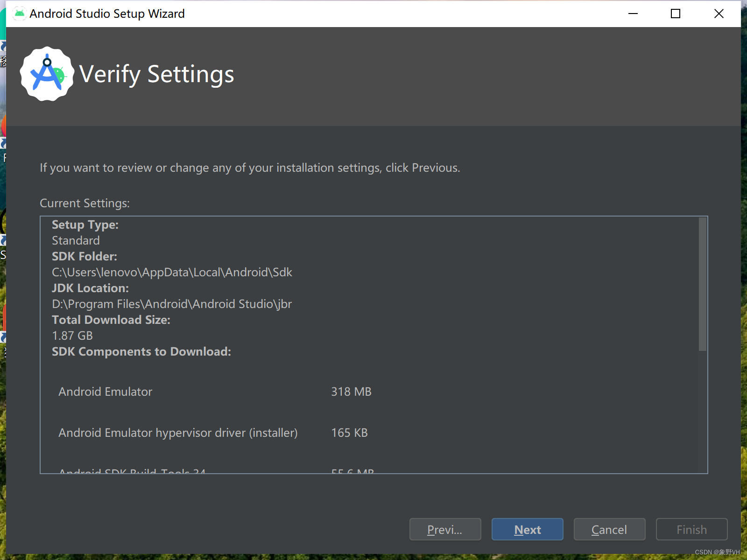This screenshot has width=747, height=560.
Task: Click the Next button
Action: tap(527, 529)
